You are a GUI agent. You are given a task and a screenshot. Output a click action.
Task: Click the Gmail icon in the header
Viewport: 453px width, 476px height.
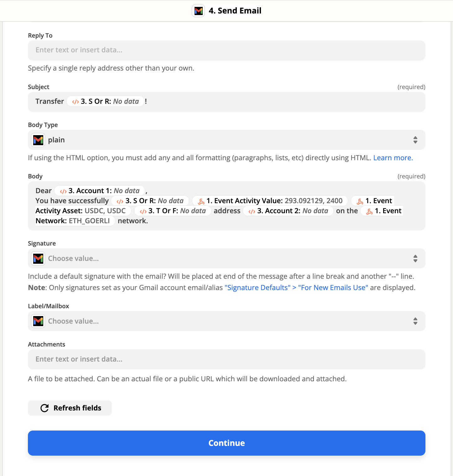[x=198, y=11]
